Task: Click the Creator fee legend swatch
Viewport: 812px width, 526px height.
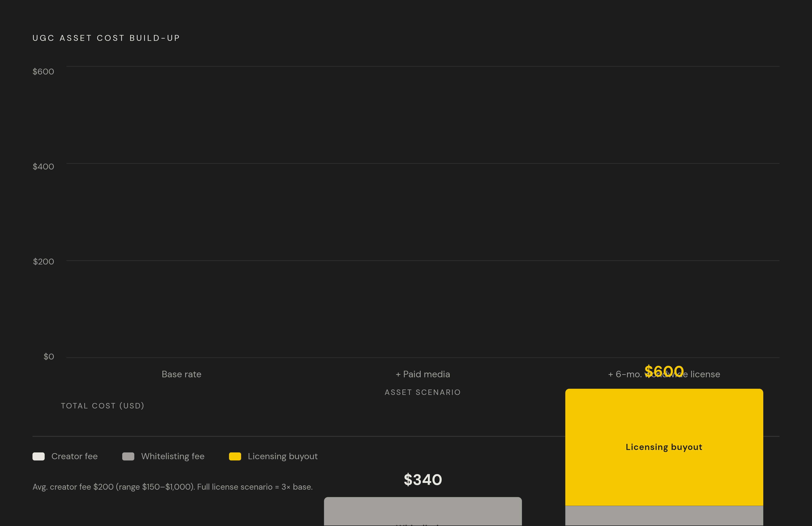Action: pos(39,456)
